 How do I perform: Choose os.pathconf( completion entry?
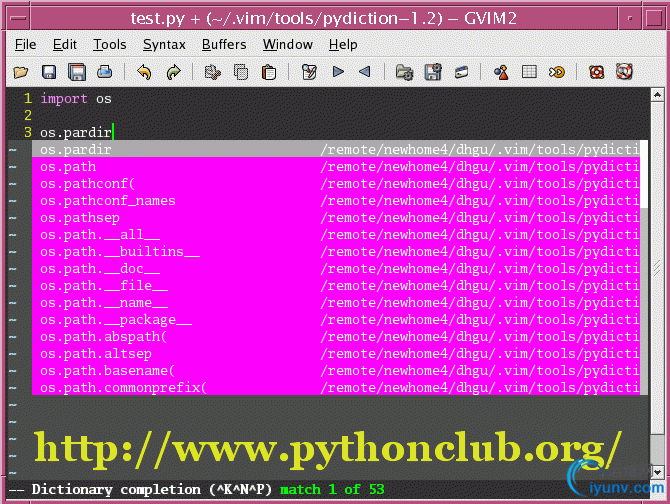(x=336, y=183)
